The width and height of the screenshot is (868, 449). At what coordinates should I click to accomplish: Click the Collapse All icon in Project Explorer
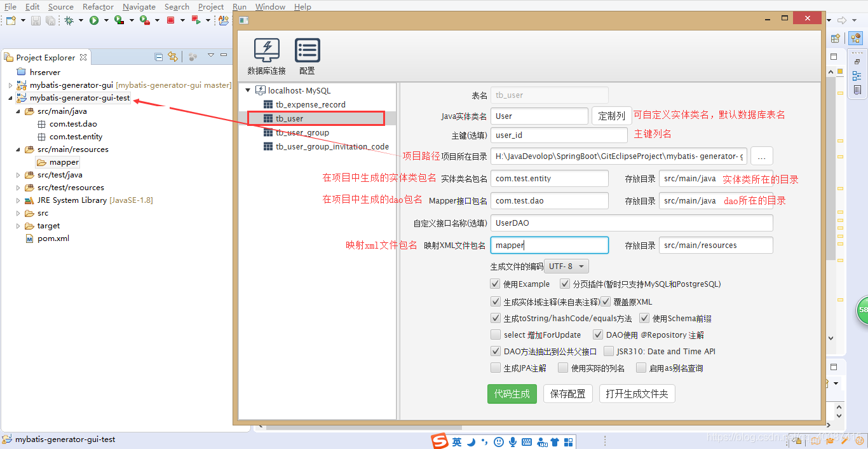(158, 57)
